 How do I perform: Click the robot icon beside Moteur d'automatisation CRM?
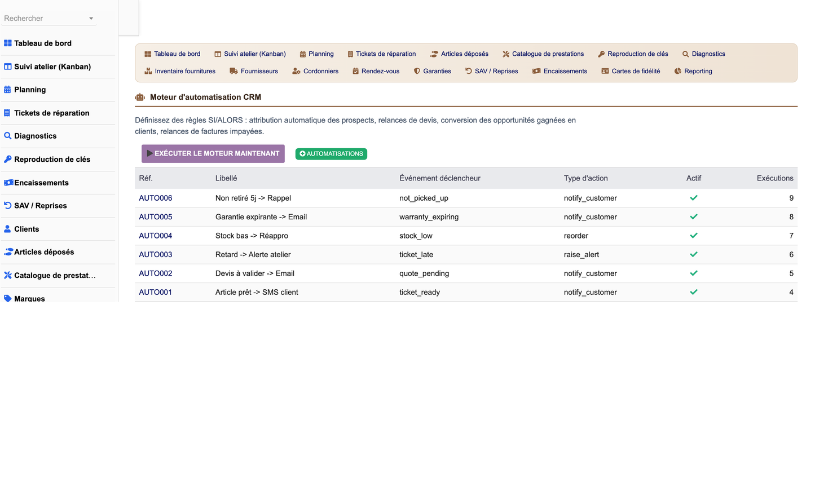(140, 97)
